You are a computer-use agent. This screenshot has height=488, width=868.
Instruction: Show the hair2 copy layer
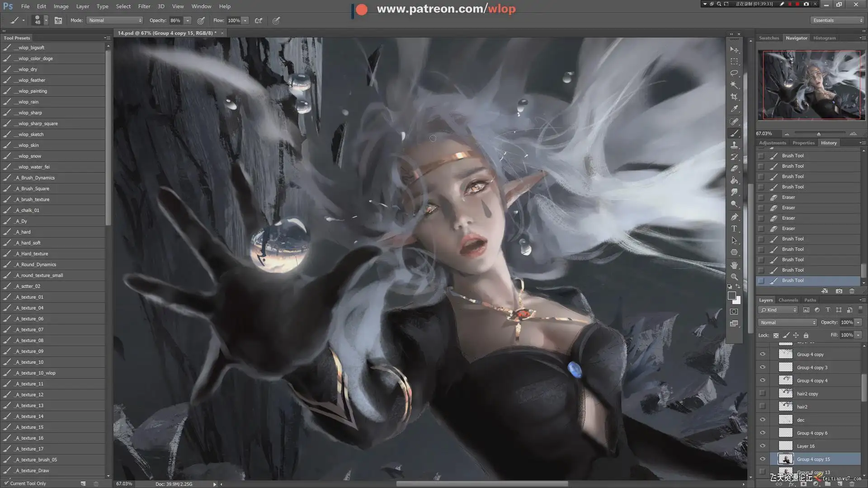click(763, 394)
